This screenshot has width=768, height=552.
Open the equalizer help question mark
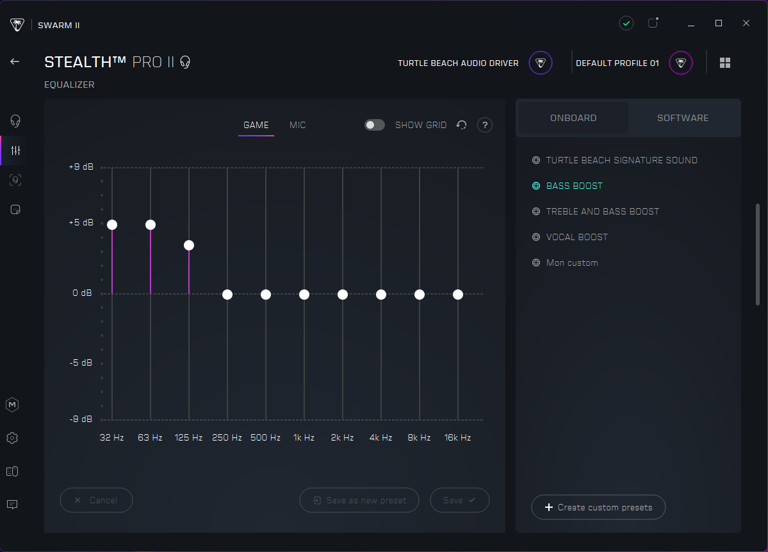pyautogui.click(x=484, y=125)
